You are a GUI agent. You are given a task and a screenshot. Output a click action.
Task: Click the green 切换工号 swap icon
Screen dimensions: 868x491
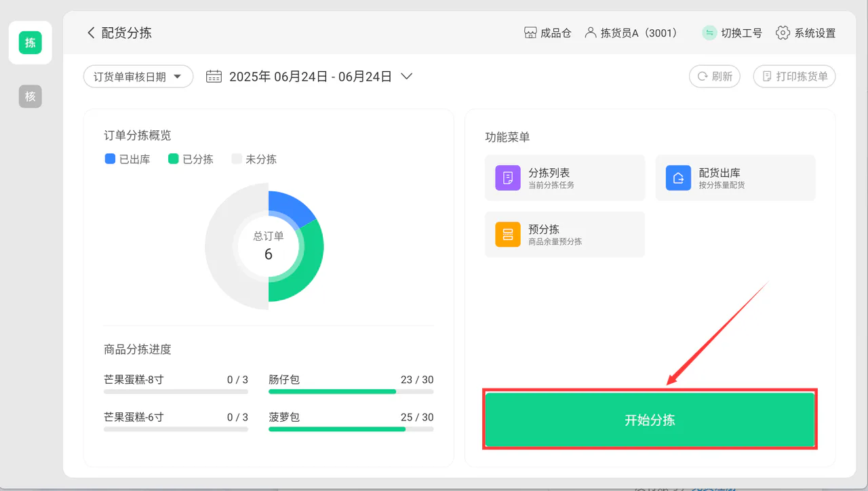point(709,33)
